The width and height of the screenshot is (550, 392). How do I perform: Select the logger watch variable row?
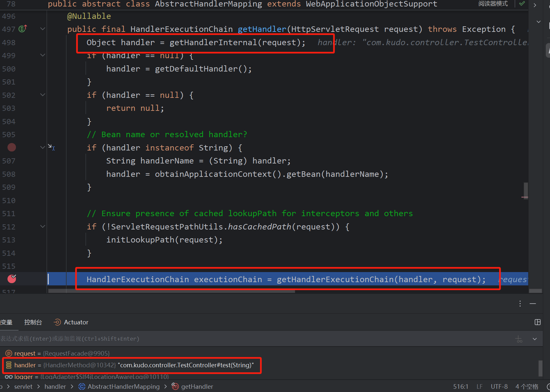click(270, 377)
